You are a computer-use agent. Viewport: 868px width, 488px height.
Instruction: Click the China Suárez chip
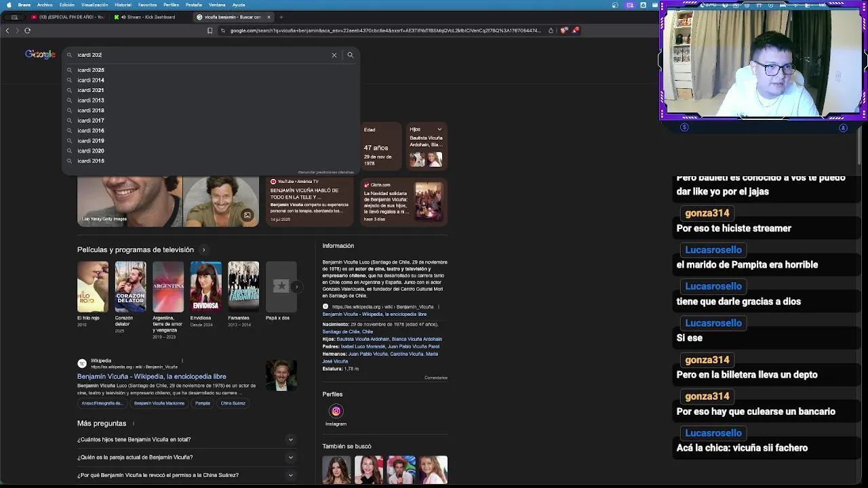(x=233, y=403)
